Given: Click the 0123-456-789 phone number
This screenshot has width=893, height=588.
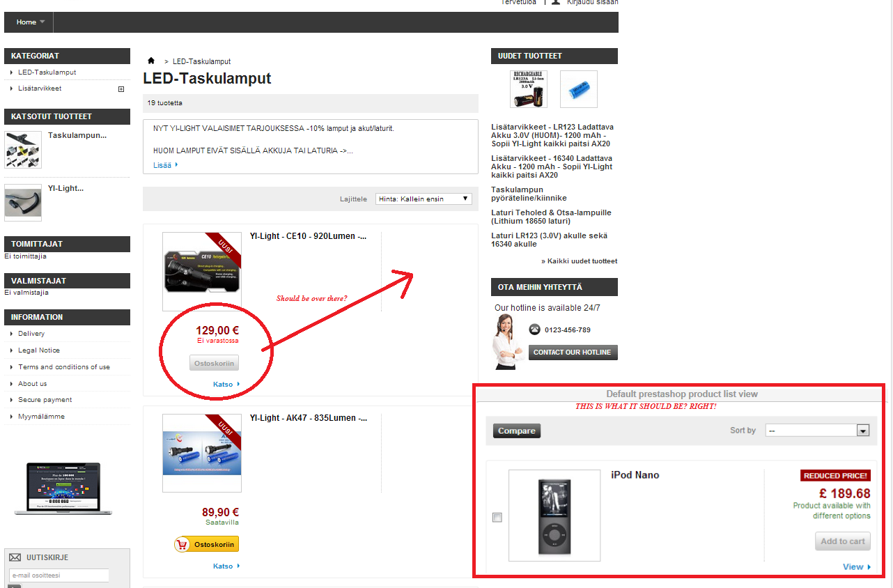Looking at the screenshot, I should click(x=568, y=330).
